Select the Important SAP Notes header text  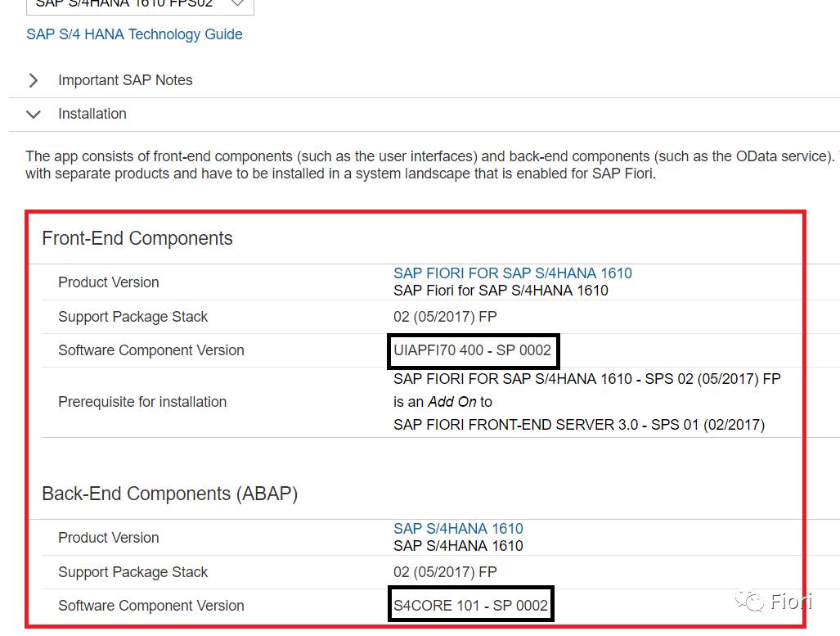(x=125, y=80)
